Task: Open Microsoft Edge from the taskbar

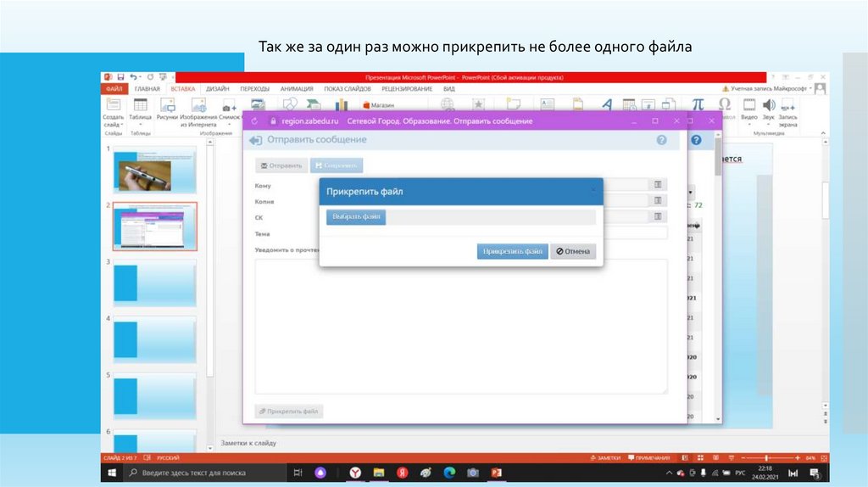Action: pos(449,473)
